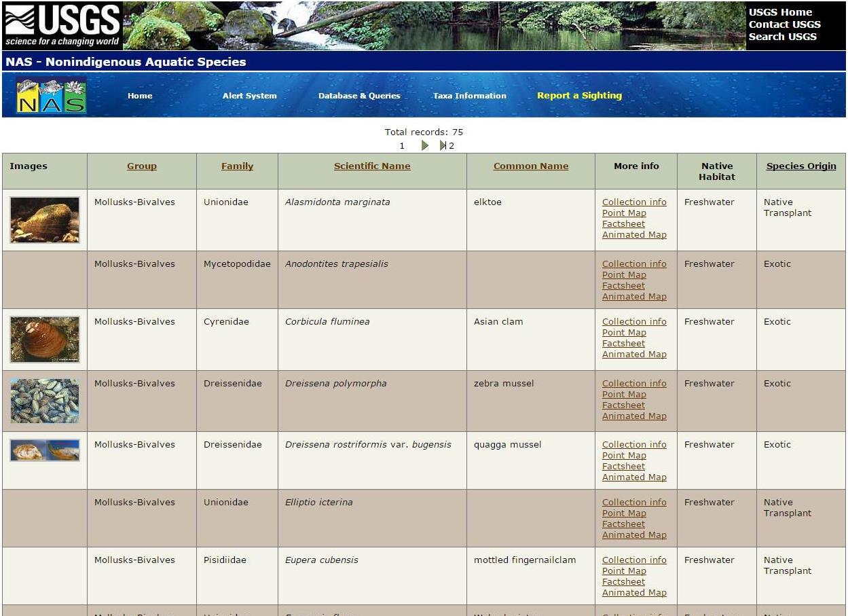This screenshot has height=616, width=848.
Task: Open Factsheet for Anodontites trapesialis
Action: click(x=623, y=285)
